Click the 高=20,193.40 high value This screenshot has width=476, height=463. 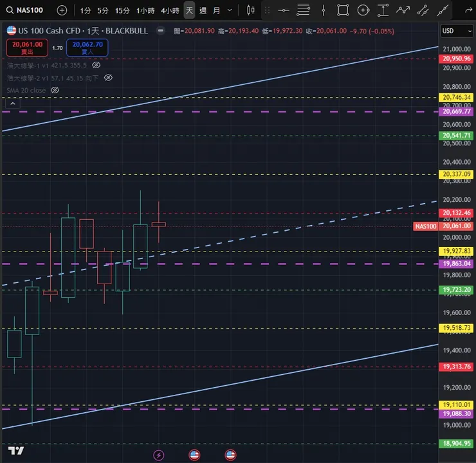pos(238,31)
